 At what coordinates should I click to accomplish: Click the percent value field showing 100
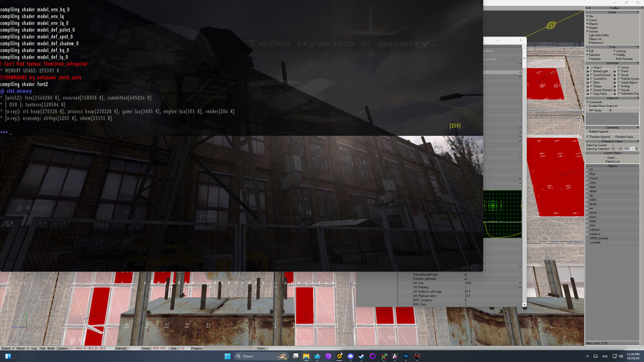[x=627, y=148]
